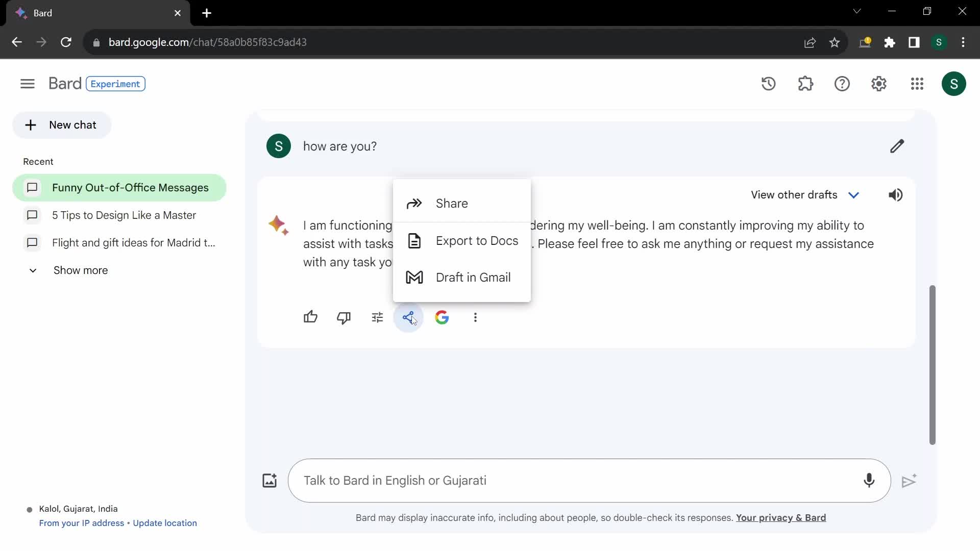Toggle Bard audio playback on
980x551 pixels.
tap(895, 195)
